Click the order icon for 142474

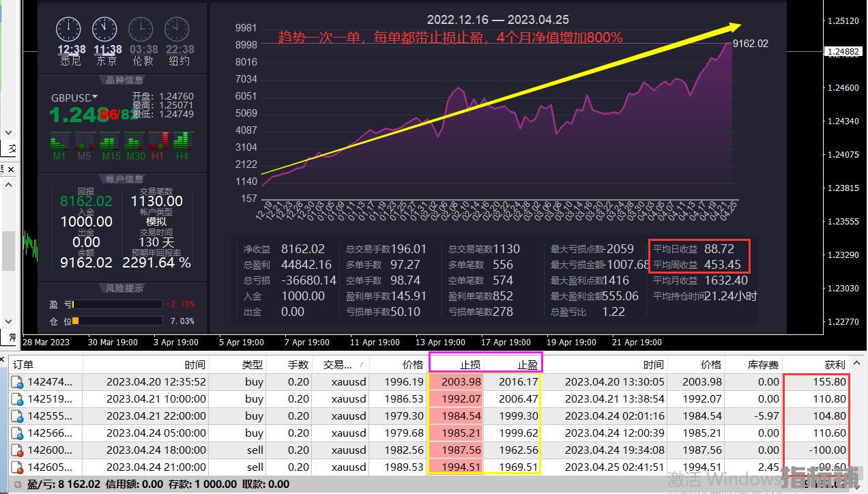coord(18,383)
